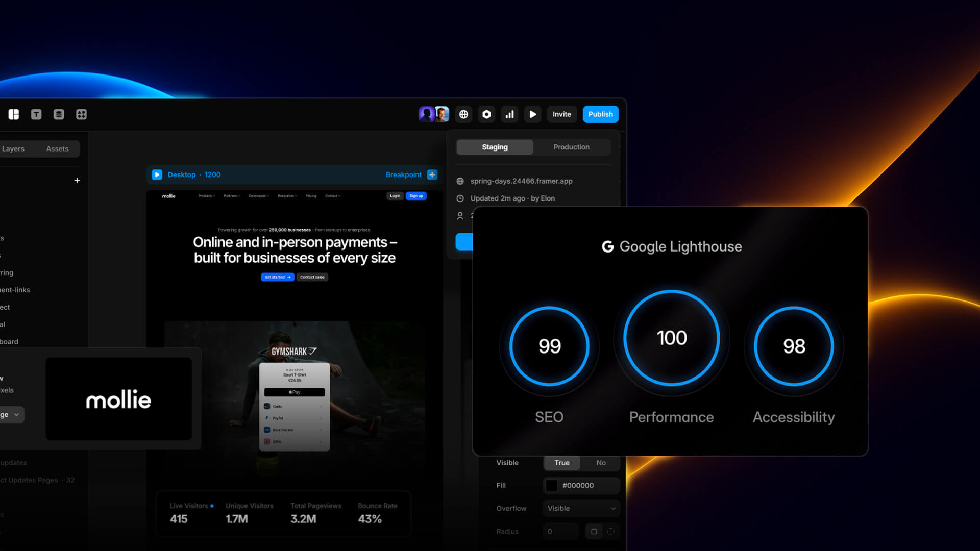Click the "Desktop · 1200" breakpoint label
Screen dimensions: 980x551
[x=194, y=174]
